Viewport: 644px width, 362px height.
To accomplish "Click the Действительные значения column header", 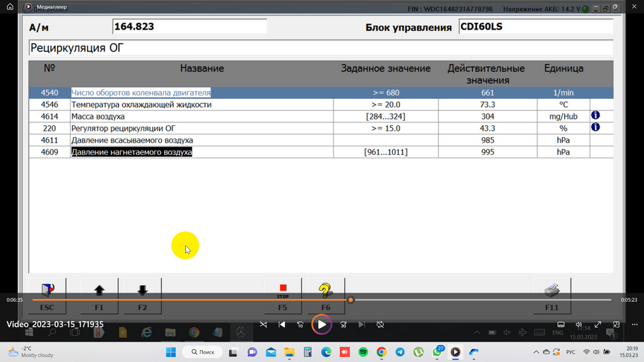I will [486, 74].
